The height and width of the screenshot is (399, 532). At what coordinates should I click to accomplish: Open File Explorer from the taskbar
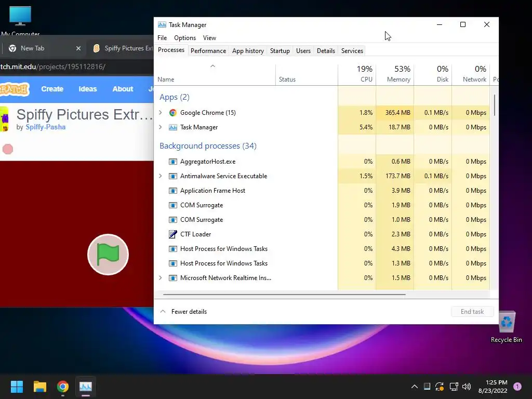pos(39,387)
